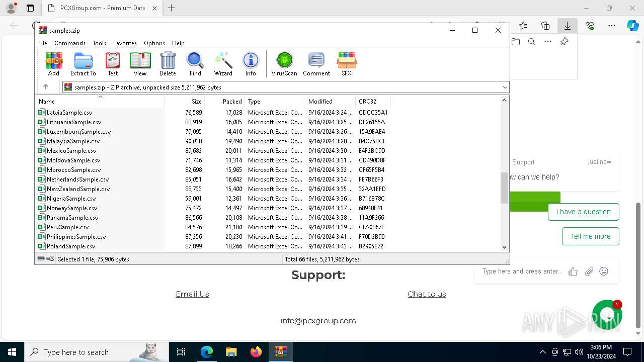Click the Add toolbar icon in WinRAR
Image resolution: width=644 pixels, height=362 pixels.
tap(54, 64)
